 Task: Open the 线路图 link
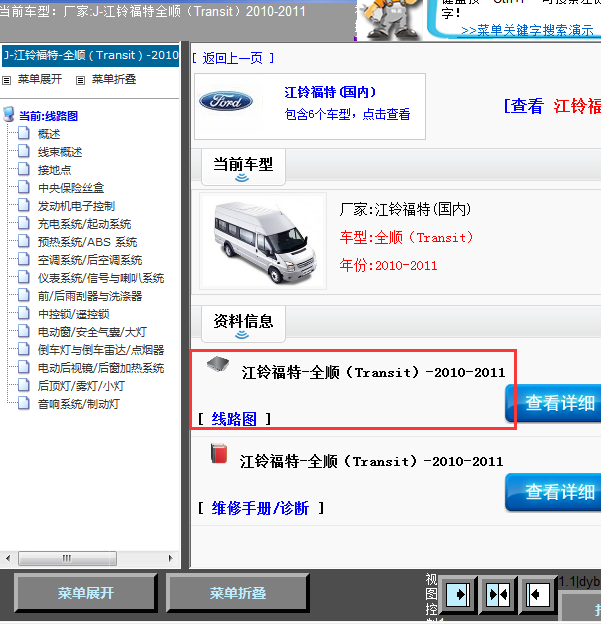point(234,419)
